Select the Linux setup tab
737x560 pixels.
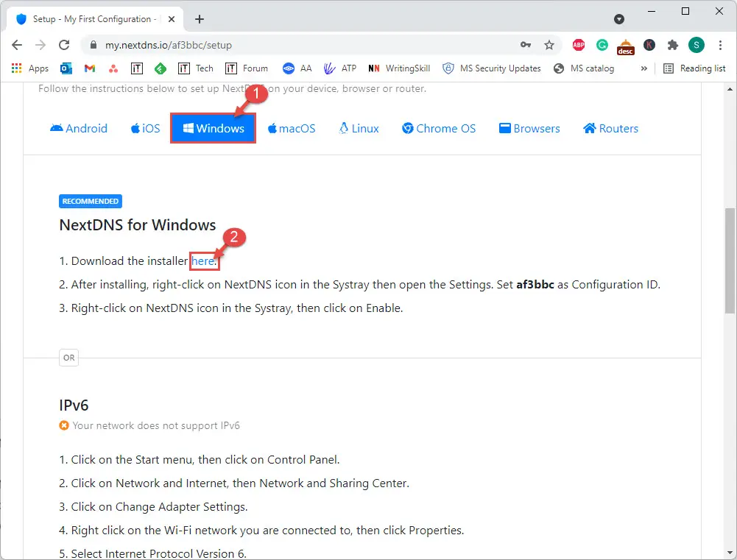click(x=359, y=128)
